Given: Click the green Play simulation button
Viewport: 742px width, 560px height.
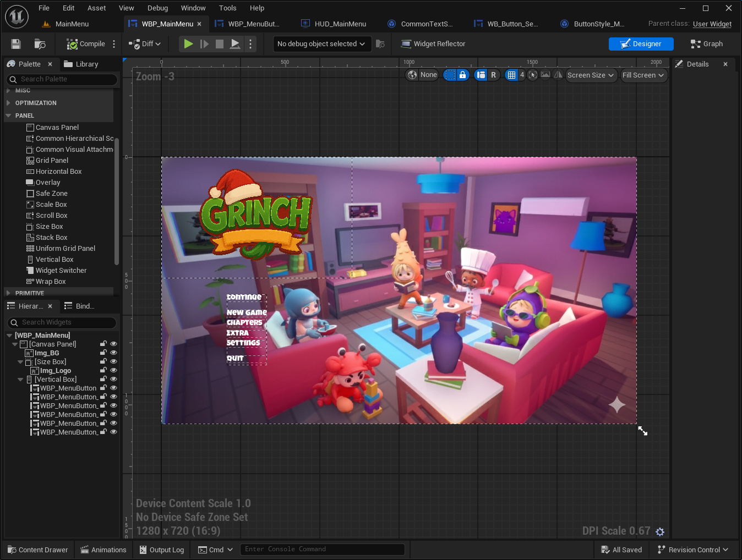Looking at the screenshot, I should [188, 44].
